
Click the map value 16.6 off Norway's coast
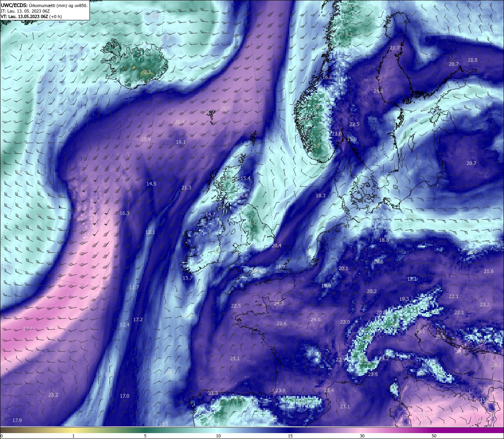click(x=327, y=78)
